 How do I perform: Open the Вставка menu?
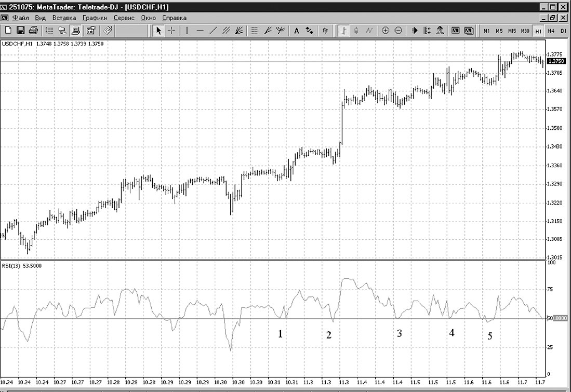click(x=64, y=18)
